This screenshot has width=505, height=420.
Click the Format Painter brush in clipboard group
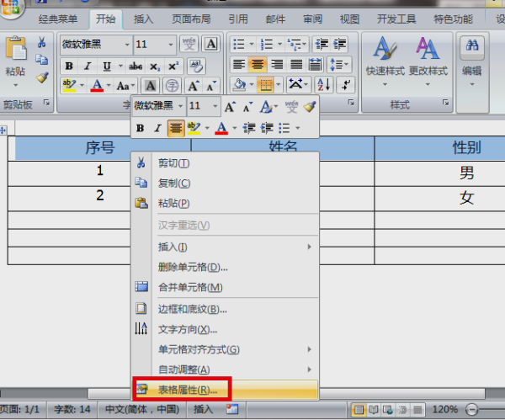42,77
